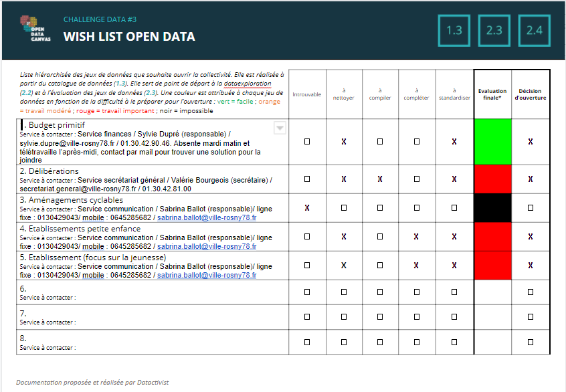Select the Délibérations title

pyautogui.click(x=54, y=171)
